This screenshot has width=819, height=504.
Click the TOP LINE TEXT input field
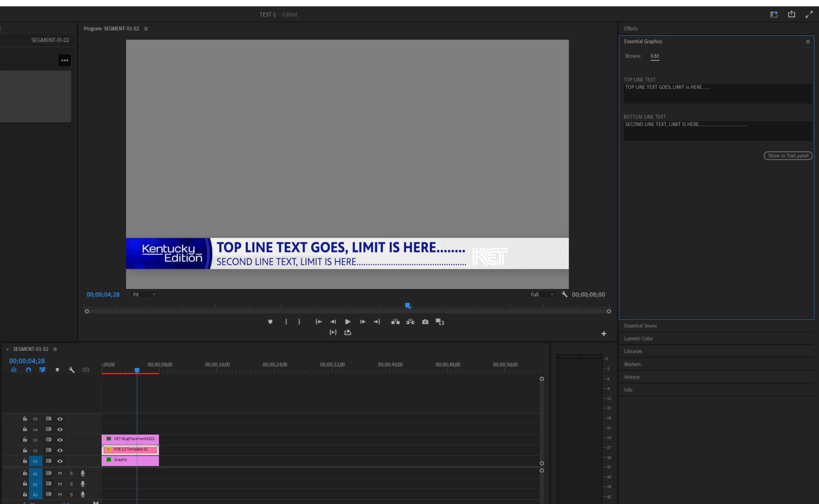(717, 93)
